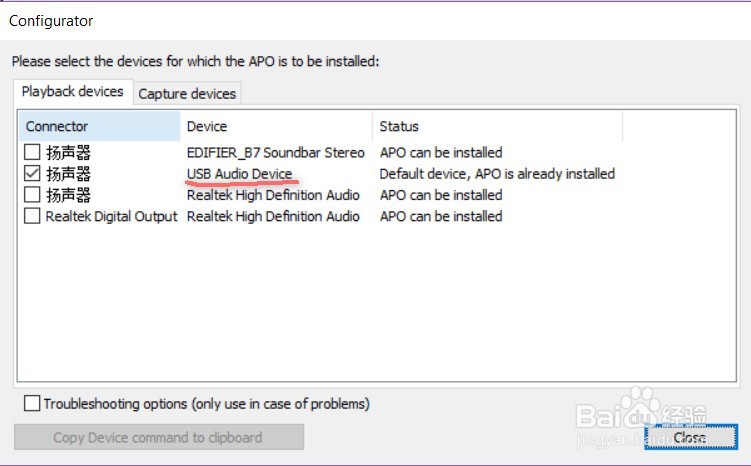Click the Default device, APO is already installed status
751x466 pixels.
click(497, 174)
